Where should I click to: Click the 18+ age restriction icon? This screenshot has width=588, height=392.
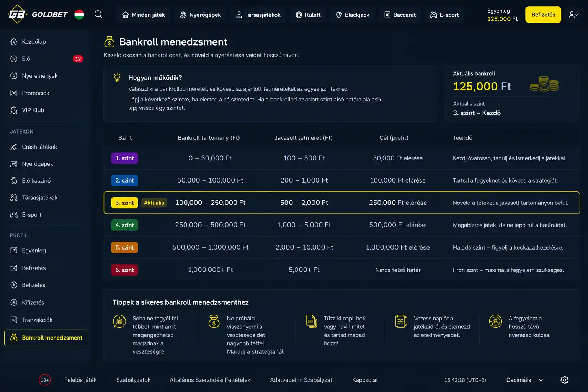coord(45,380)
